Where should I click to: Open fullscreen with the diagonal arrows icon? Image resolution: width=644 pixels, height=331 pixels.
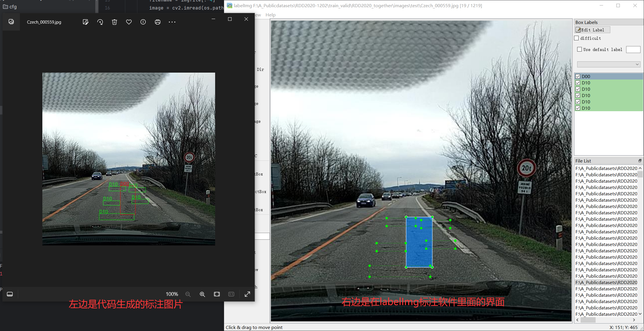coord(247,294)
